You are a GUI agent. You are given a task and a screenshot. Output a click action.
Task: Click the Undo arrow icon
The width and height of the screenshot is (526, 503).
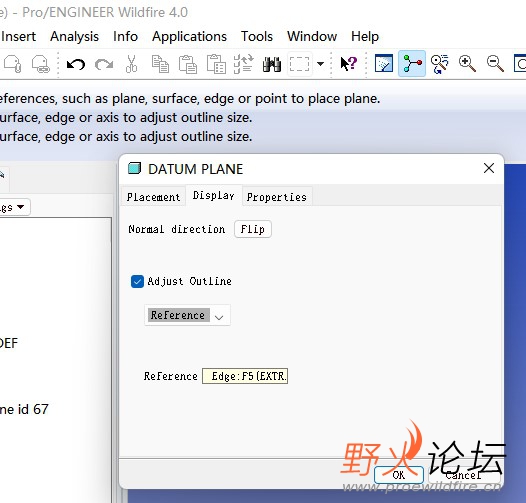(76, 64)
